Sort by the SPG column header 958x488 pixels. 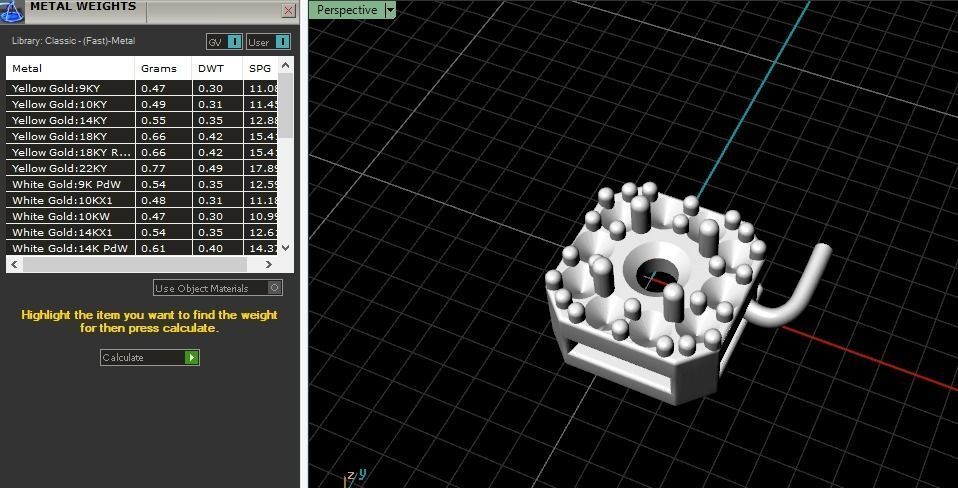click(260, 68)
